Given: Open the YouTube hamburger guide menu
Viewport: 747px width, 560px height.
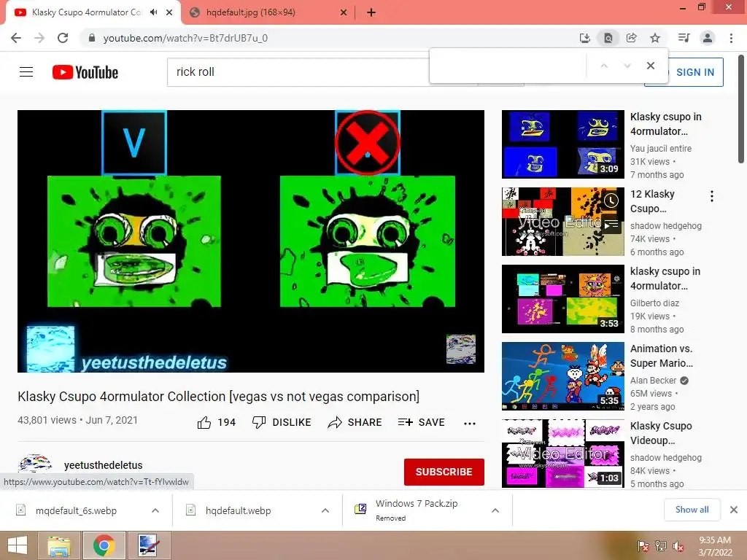Looking at the screenshot, I should [26, 72].
